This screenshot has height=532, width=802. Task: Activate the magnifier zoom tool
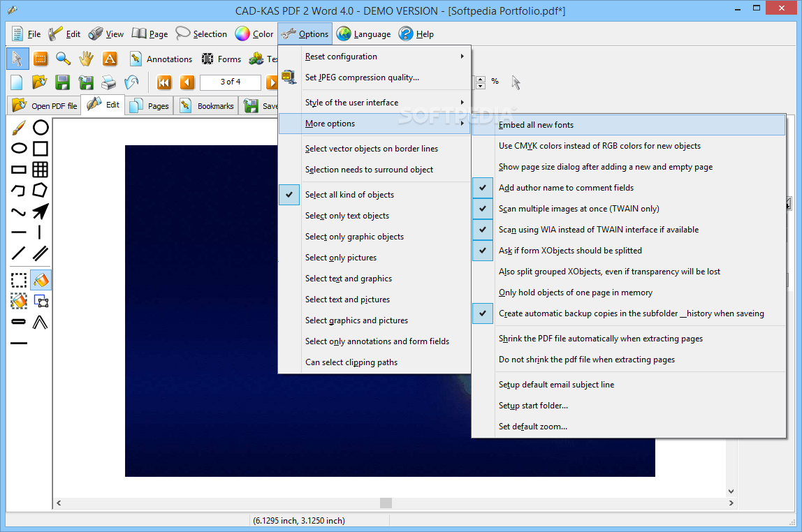tap(64, 59)
